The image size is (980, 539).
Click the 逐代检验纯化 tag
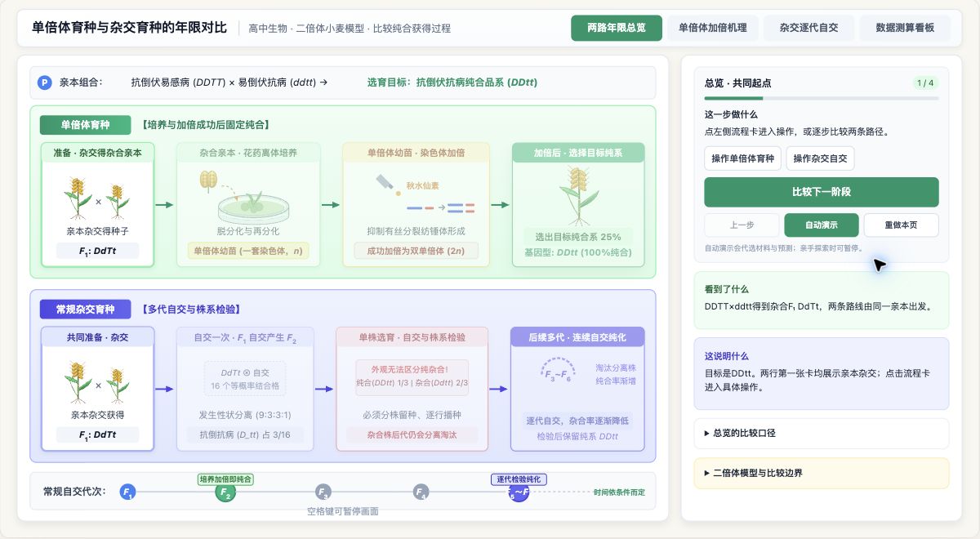pos(519,479)
